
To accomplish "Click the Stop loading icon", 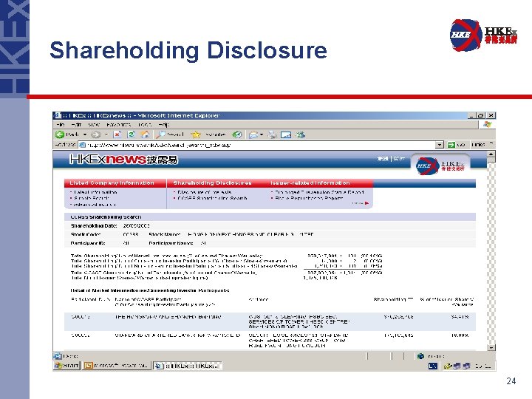I will pos(117,134).
